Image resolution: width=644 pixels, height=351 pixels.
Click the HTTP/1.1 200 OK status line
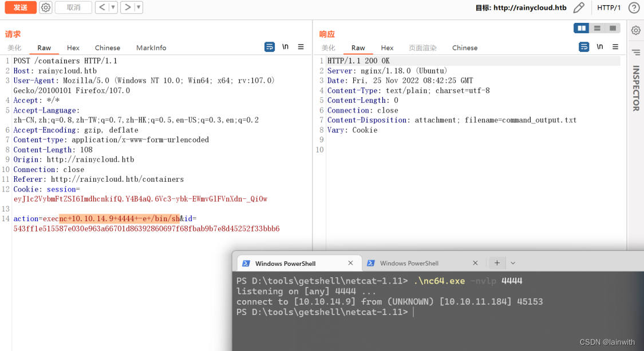pos(358,61)
